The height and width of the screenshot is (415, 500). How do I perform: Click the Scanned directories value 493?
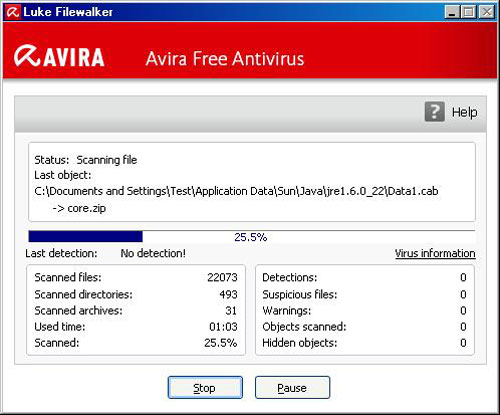tap(228, 294)
